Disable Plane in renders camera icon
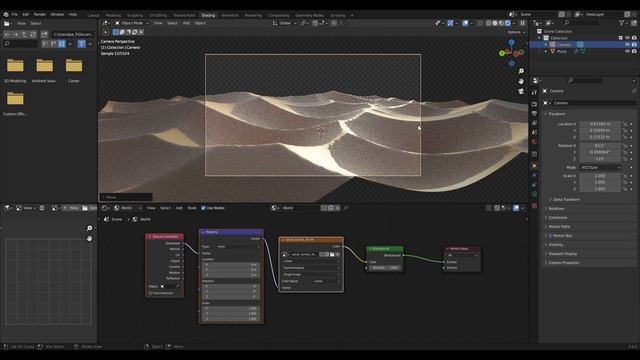640x360 pixels. [x=634, y=51]
